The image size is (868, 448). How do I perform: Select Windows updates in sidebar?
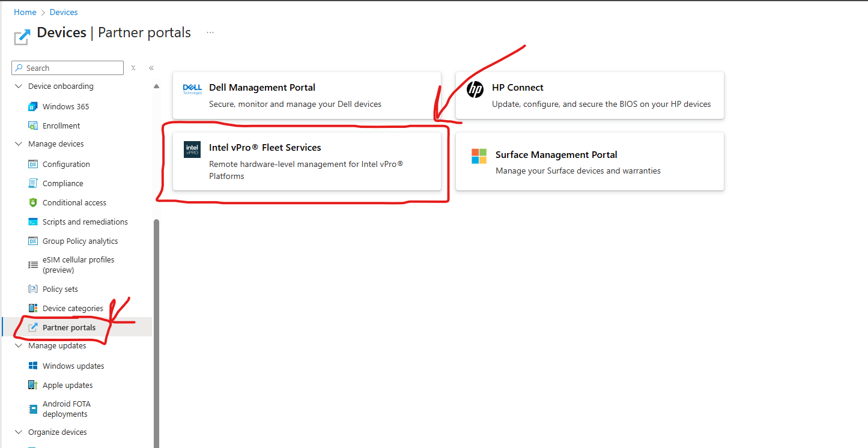pos(73,366)
